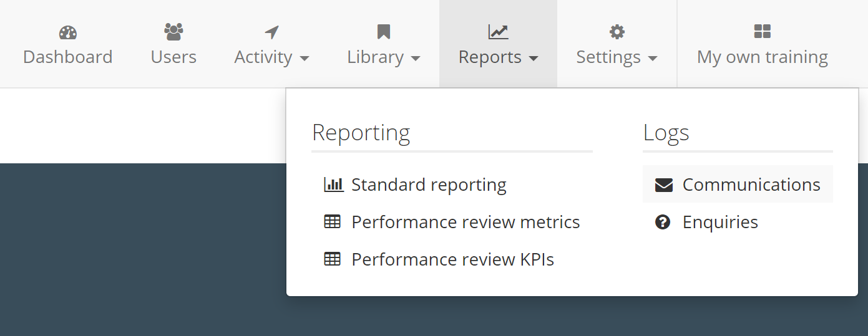Viewport: 868px width, 336px height.
Task: Click the Activity arrow icon
Action: coord(271,32)
